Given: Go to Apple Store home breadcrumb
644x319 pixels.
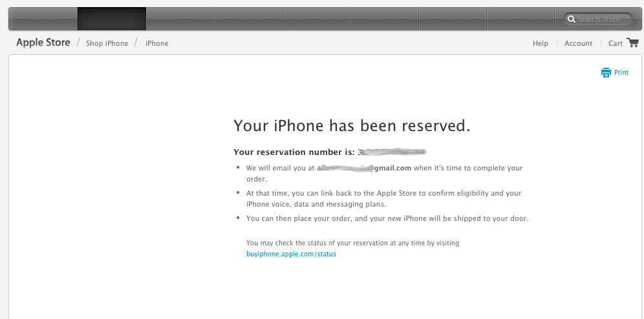Looking at the screenshot, I should click(x=43, y=42).
